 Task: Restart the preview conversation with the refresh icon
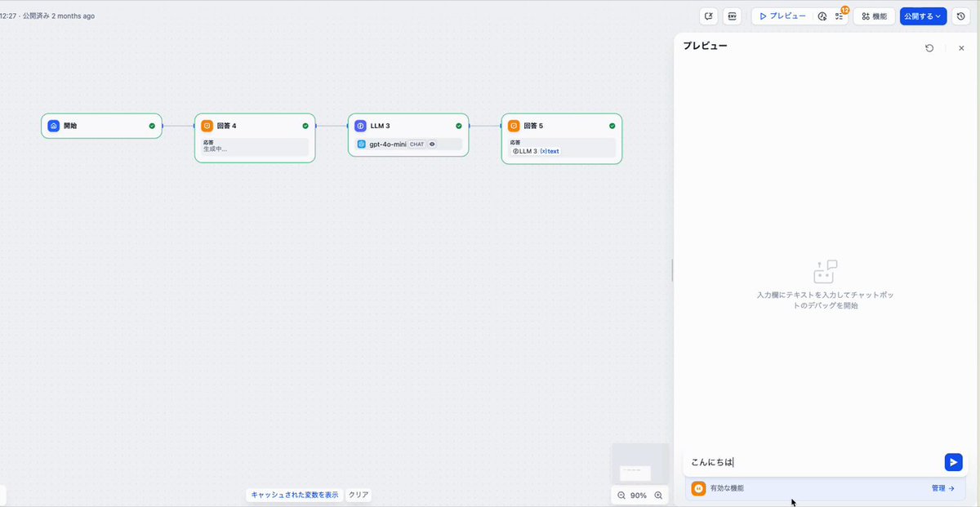click(x=929, y=48)
